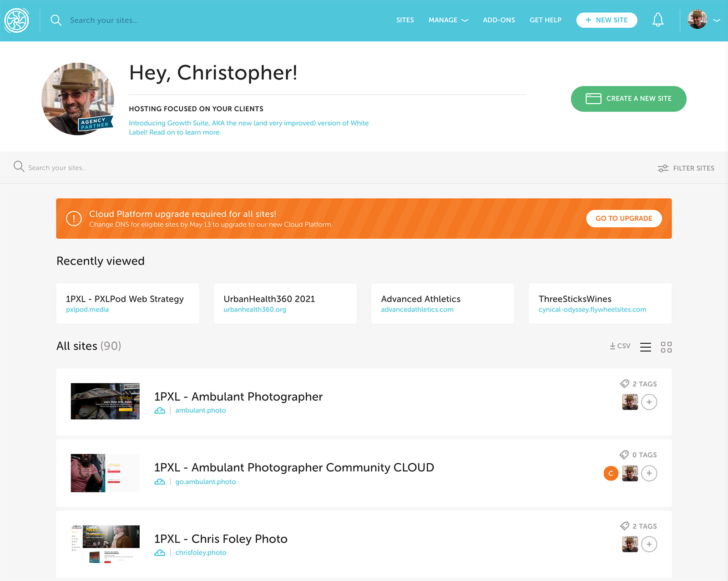728x581 pixels.
Task: Click the magnifier icon in the sites search bar
Action: [x=19, y=166]
